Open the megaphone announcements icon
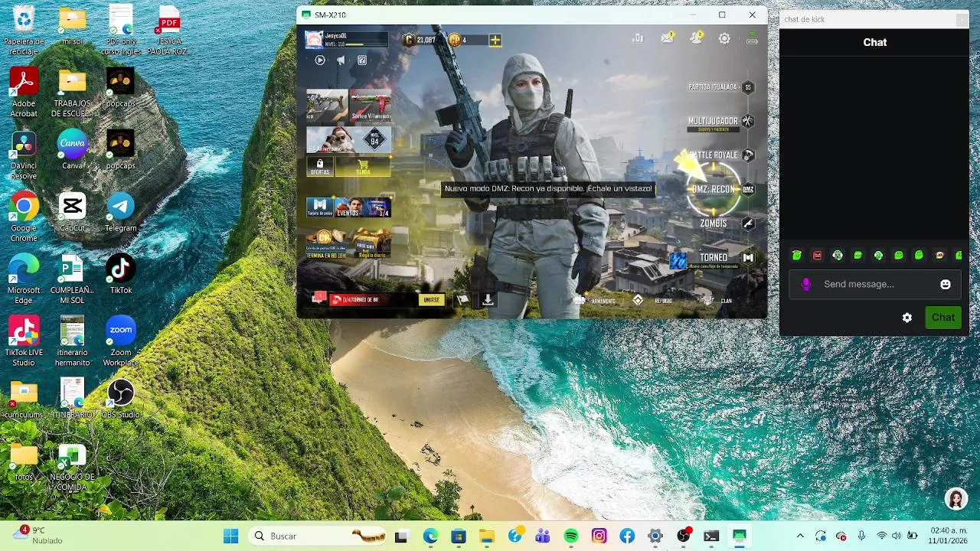This screenshot has width=980, height=551. [341, 60]
